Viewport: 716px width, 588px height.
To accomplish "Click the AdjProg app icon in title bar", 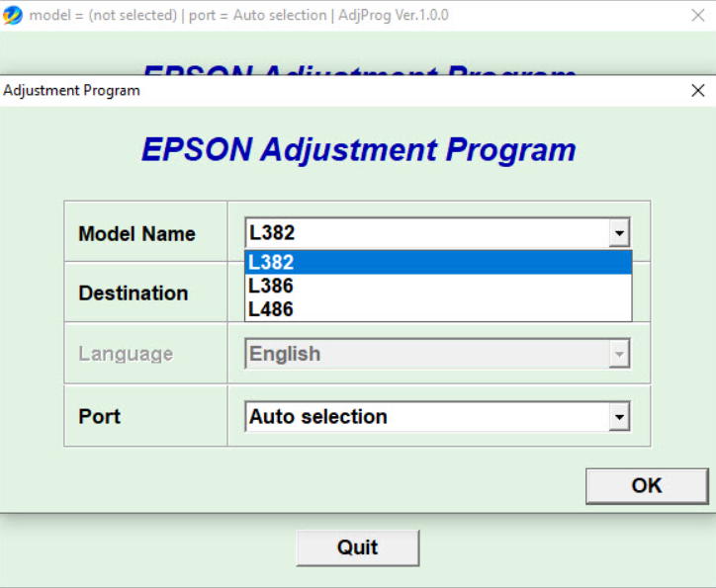I will (13, 16).
